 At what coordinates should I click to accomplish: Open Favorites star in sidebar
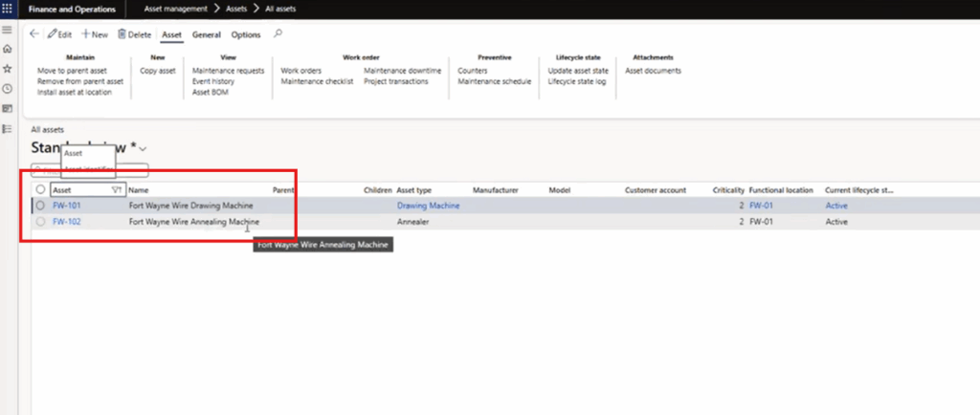[8, 69]
